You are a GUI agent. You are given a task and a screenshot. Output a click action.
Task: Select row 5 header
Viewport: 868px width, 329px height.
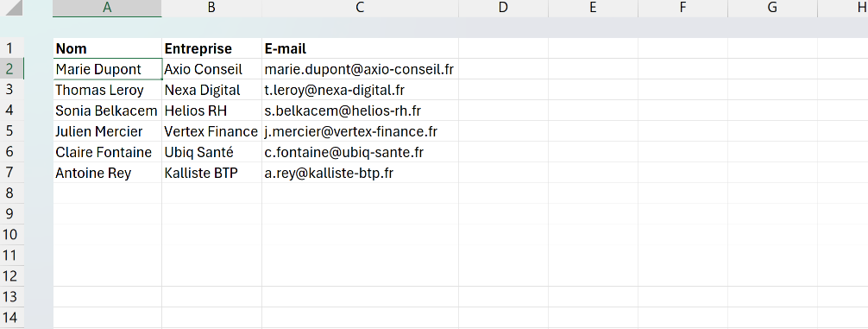[x=12, y=131]
